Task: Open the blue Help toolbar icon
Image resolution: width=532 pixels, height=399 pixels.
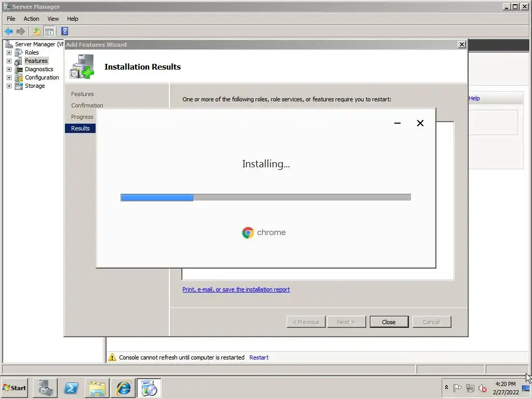Action: [x=65, y=32]
